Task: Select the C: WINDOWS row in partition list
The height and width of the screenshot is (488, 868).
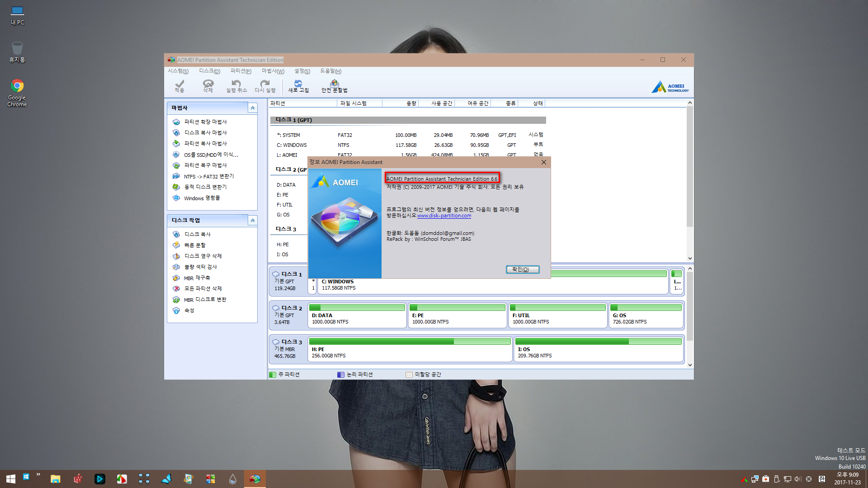Action: 408,145
